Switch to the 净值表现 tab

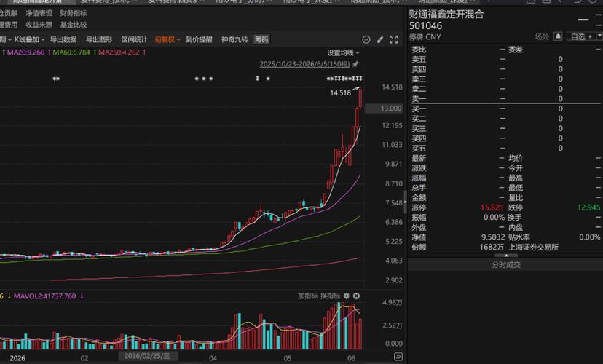click(39, 13)
